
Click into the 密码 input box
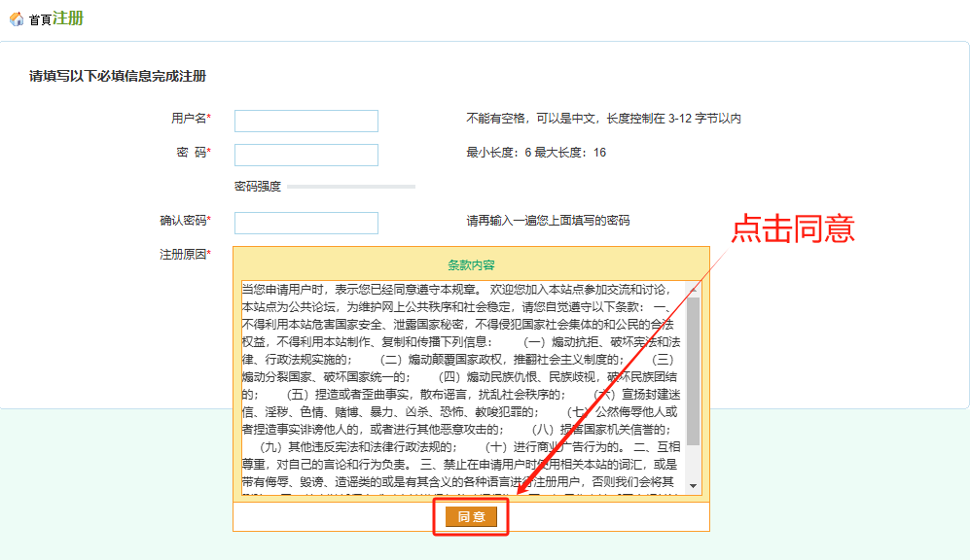(x=305, y=155)
